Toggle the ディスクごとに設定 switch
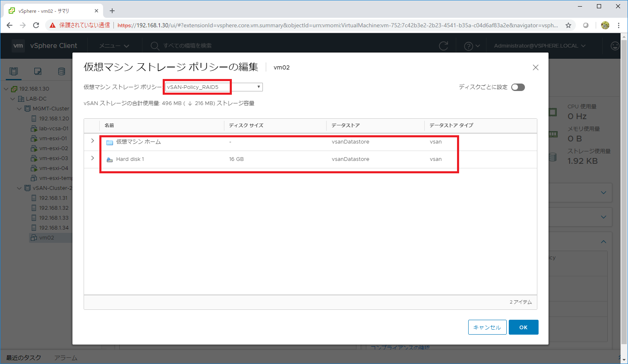The width and height of the screenshot is (628, 364). 518,87
